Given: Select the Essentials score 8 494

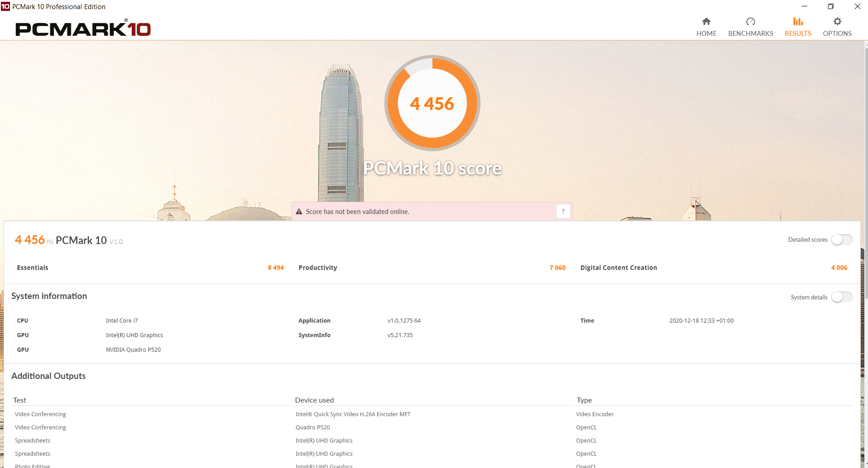Looking at the screenshot, I should click(x=275, y=268).
